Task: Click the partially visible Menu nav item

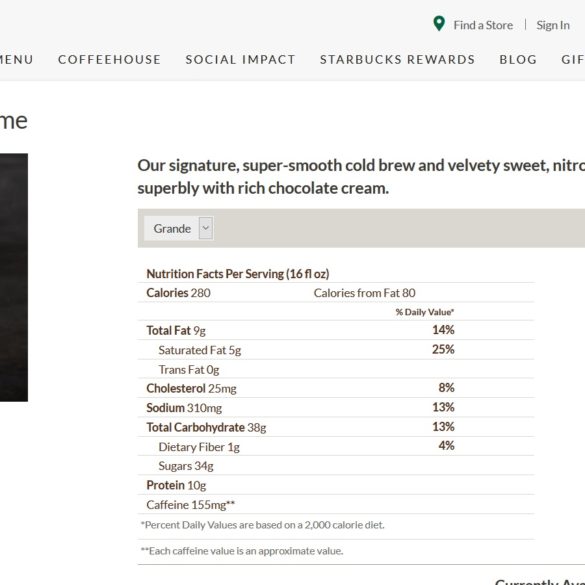Action: pos(16,60)
